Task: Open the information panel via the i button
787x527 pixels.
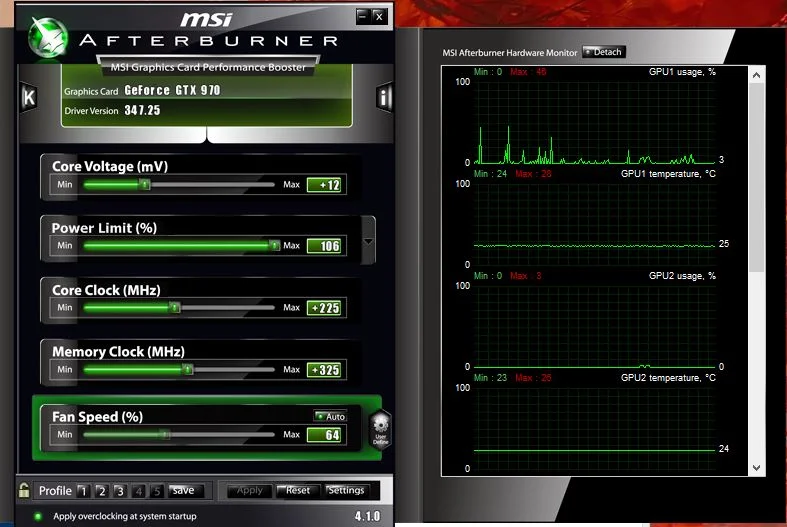Action: 384,97
